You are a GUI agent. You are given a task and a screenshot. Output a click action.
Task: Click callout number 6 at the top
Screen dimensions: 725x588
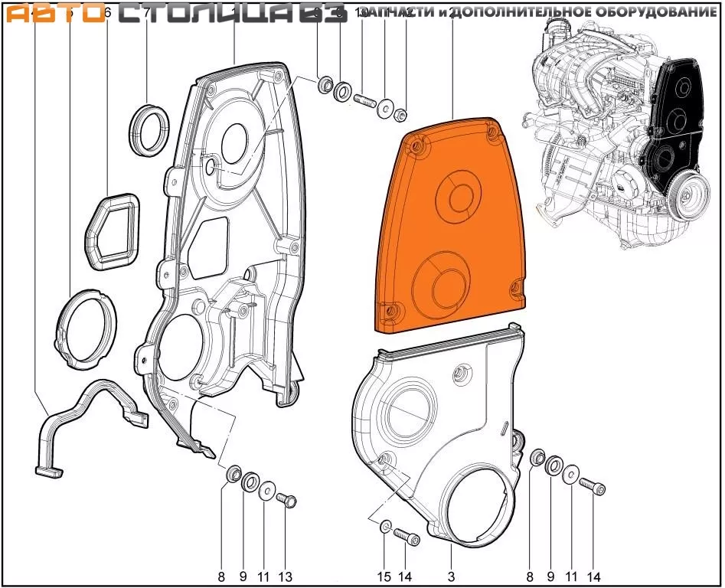click(x=106, y=13)
